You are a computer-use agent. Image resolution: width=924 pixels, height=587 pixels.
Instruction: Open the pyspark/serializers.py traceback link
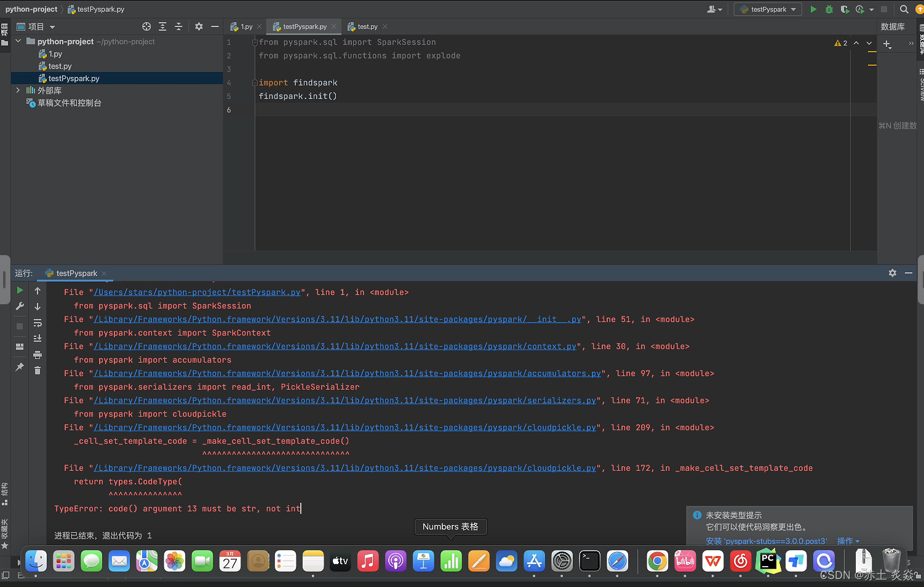[345, 401]
